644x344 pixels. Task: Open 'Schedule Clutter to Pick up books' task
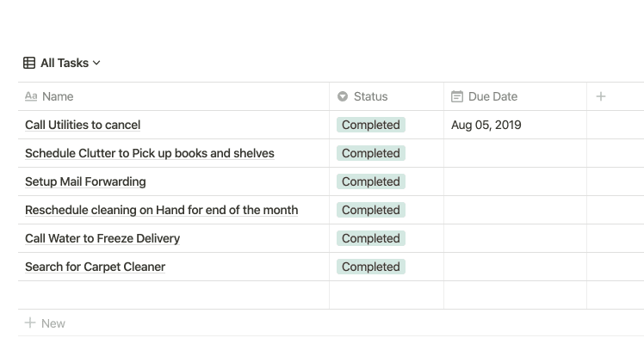[150, 153]
